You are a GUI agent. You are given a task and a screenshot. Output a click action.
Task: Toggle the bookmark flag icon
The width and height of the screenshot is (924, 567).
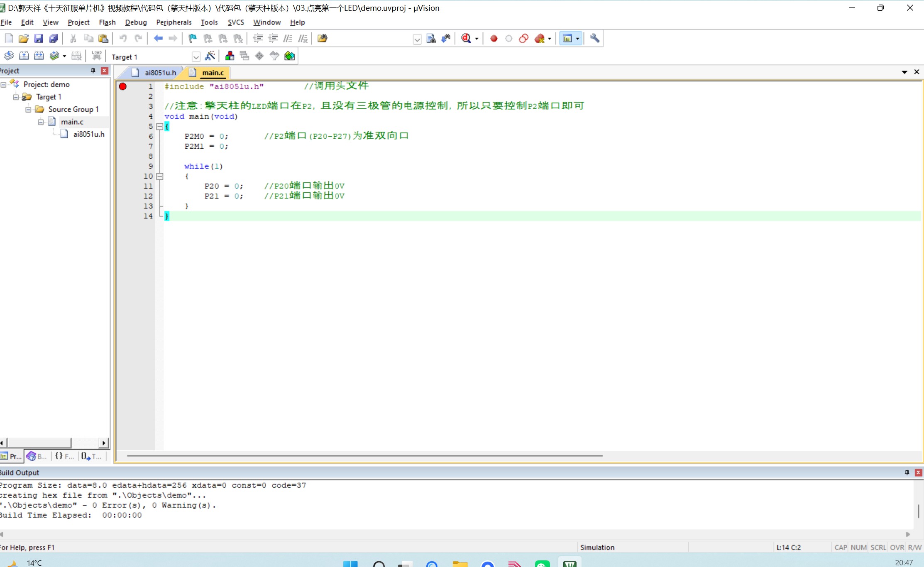click(x=192, y=39)
